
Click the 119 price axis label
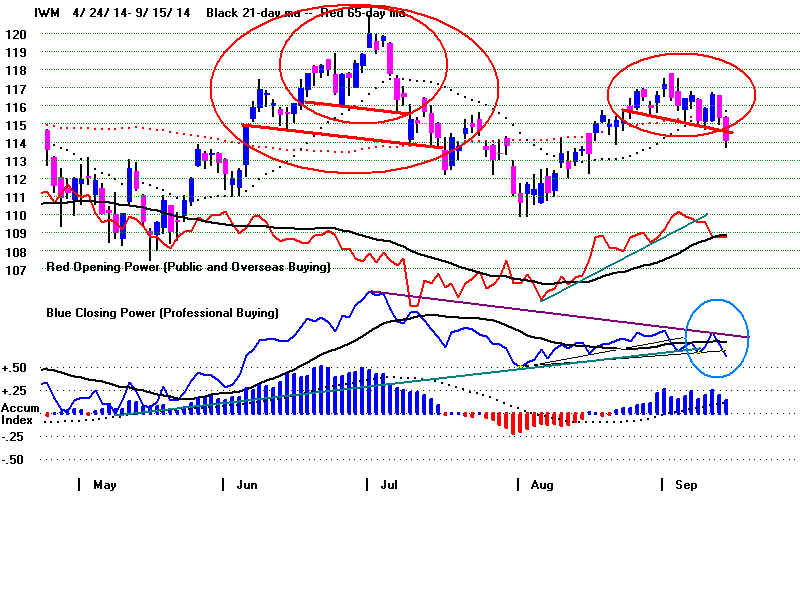pos(15,53)
